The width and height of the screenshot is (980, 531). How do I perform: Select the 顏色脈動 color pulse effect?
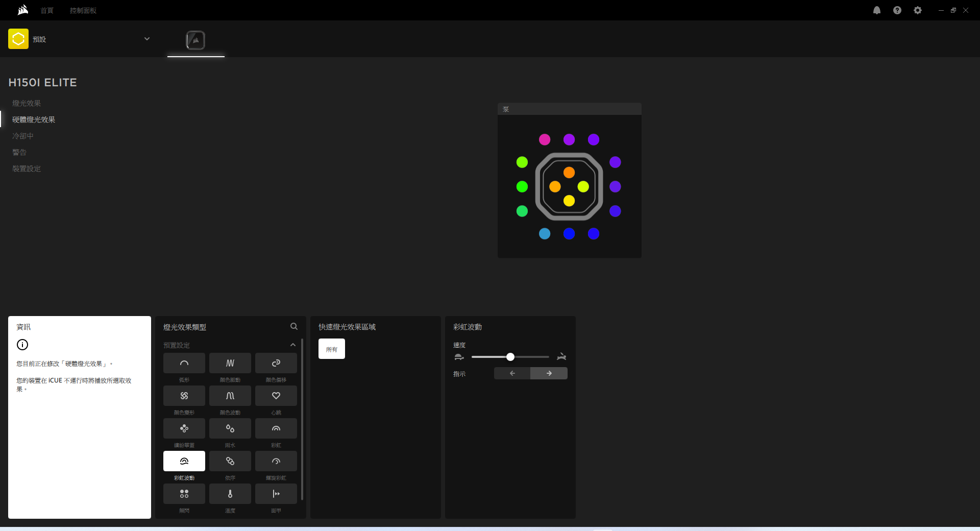tap(230, 363)
